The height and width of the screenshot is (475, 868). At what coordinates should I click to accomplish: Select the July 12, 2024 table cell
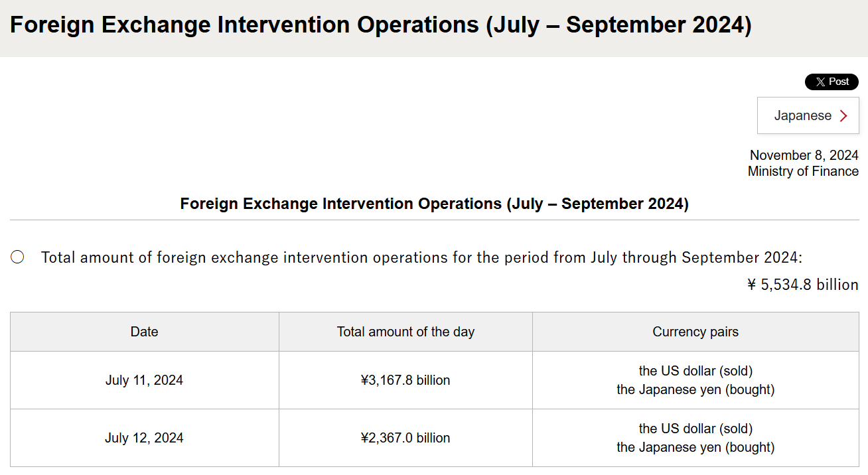[145, 438]
